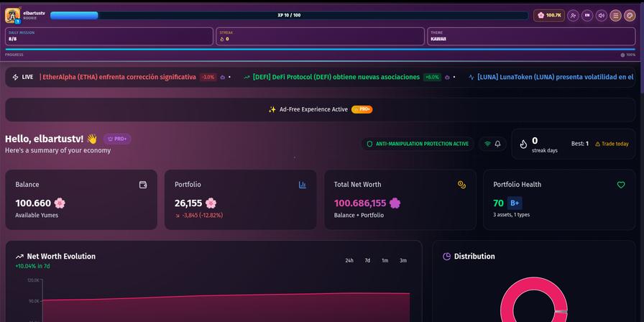The width and height of the screenshot is (644, 322).
Task: Click the heart icon in Portfolio Health
Action: (x=621, y=185)
